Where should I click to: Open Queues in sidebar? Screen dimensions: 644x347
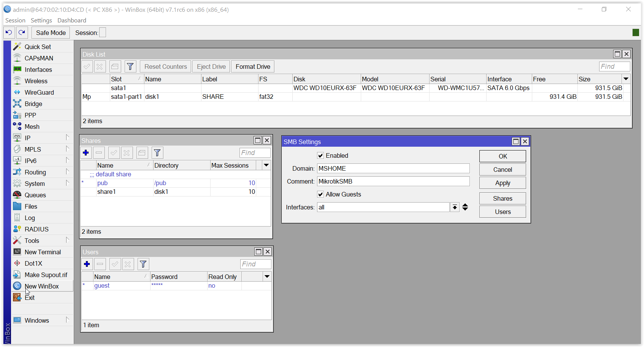43,195
